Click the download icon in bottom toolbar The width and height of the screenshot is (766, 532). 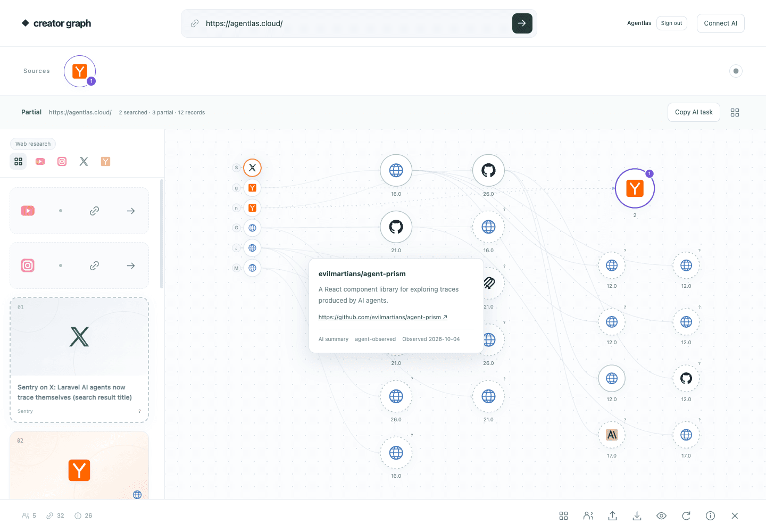(637, 516)
